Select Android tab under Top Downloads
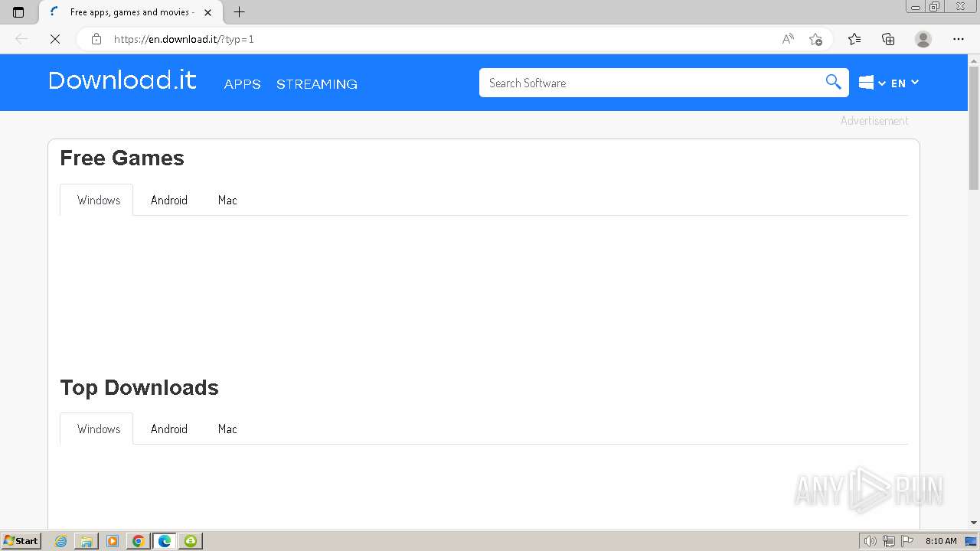The width and height of the screenshot is (980, 551). [169, 429]
